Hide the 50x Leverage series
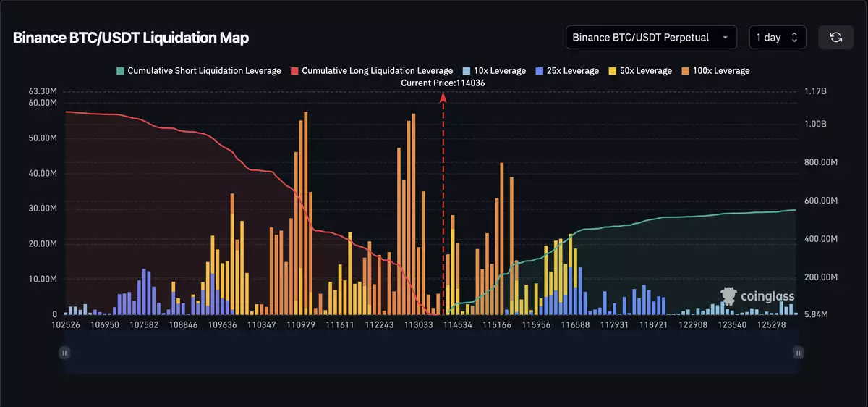The height and width of the screenshot is (407, 868). click(640, 71)
